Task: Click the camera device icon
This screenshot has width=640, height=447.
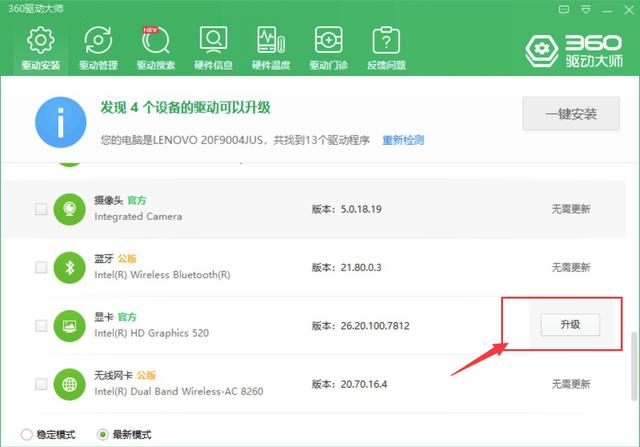Action: pos(69,209)
